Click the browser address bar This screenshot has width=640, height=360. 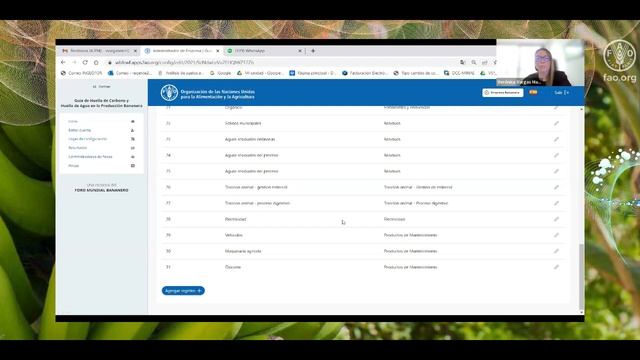[282, 62]
